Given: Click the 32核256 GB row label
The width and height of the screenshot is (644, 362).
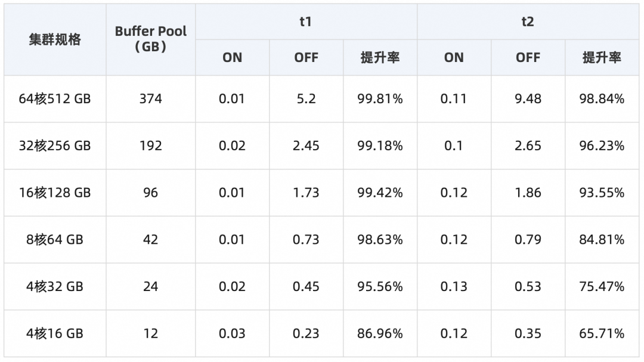Looking at the screenshot, I should pyautogui.click(x=55, y=146).
